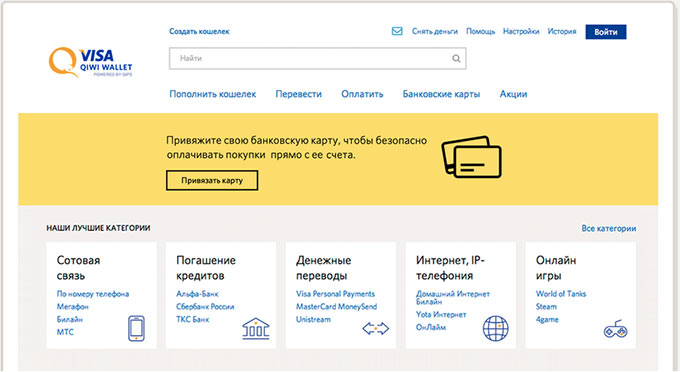Select По номеру телефона link

(x=93, y=294)
